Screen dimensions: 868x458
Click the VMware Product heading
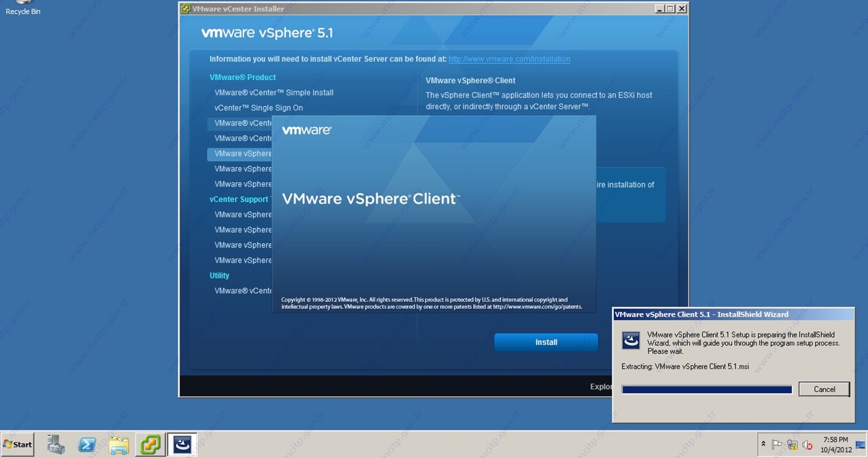[x=242, y=77]
